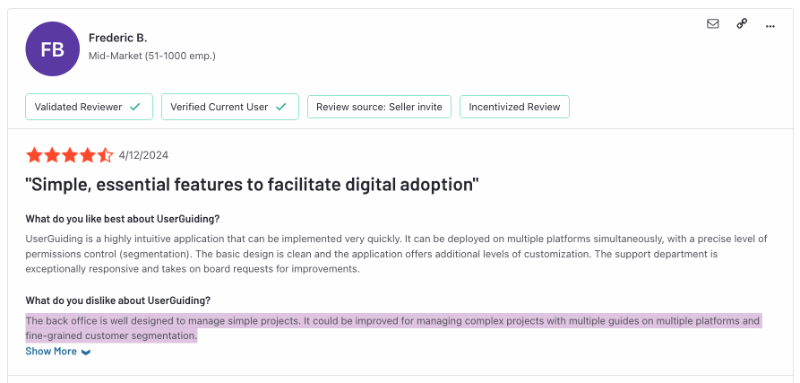Click the envelope email icon

(x=713, y=23)
